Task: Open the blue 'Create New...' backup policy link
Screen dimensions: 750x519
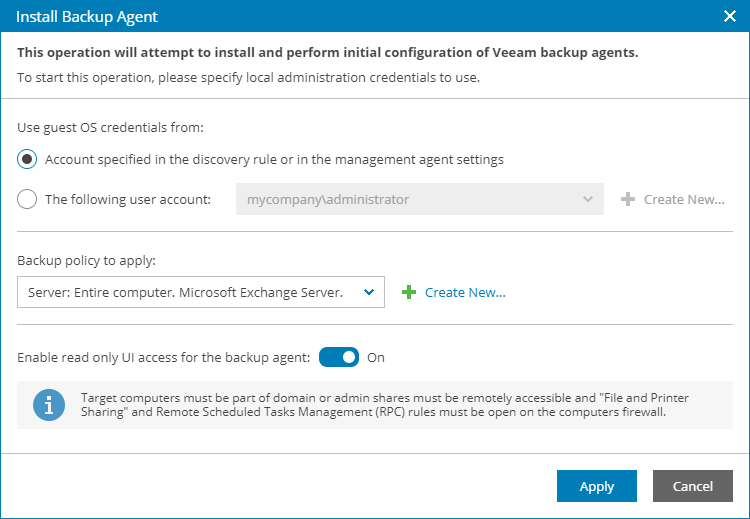Action: click(465, 292)
